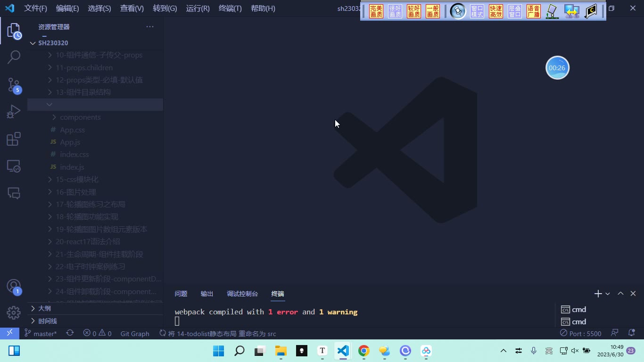
Task: Switch to the 问题 panel tab
Action: click(181, 294)
